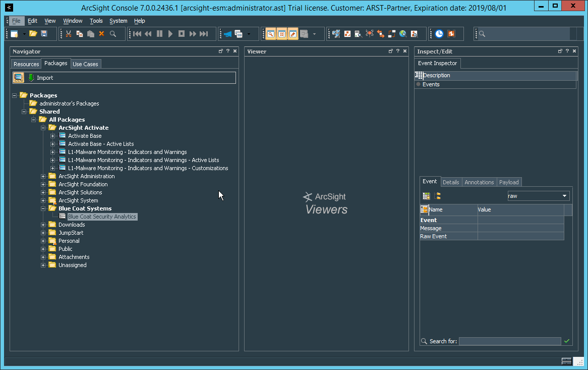Expand the ArcSight Foundation folder
This screenshot has width=588, height=370.
pos(43,184)
